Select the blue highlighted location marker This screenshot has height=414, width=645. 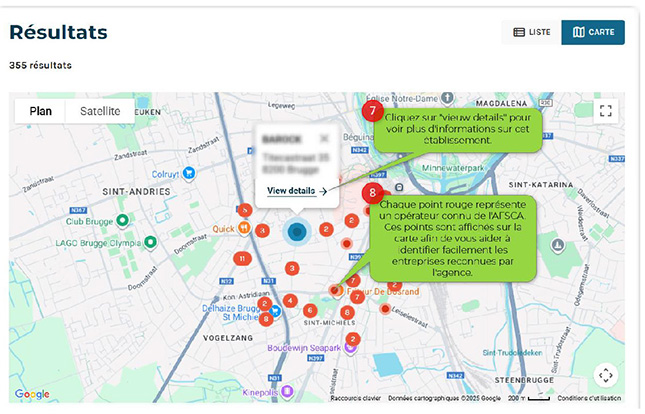(x=296, y=233)
